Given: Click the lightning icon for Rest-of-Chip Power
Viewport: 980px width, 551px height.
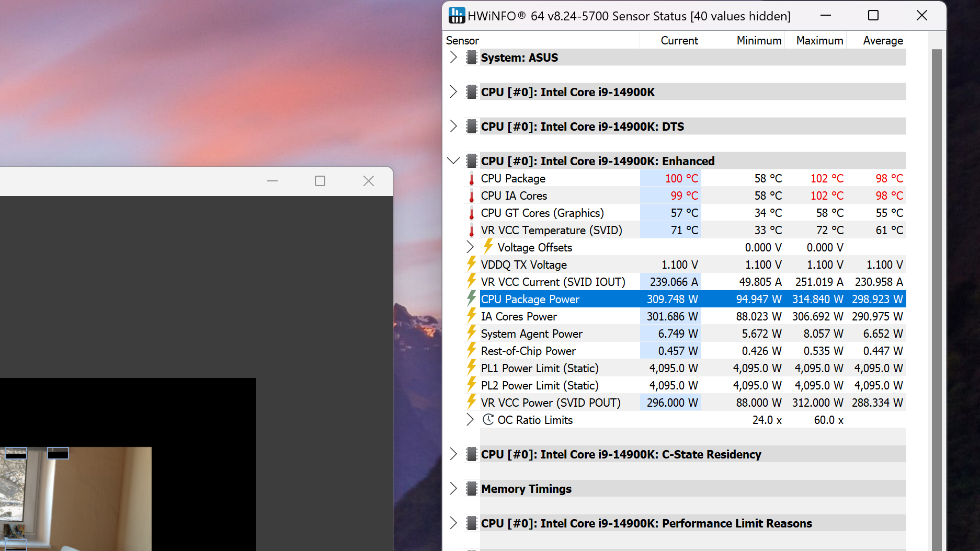Looking at the screenshot, I should [x=472, y=350].
